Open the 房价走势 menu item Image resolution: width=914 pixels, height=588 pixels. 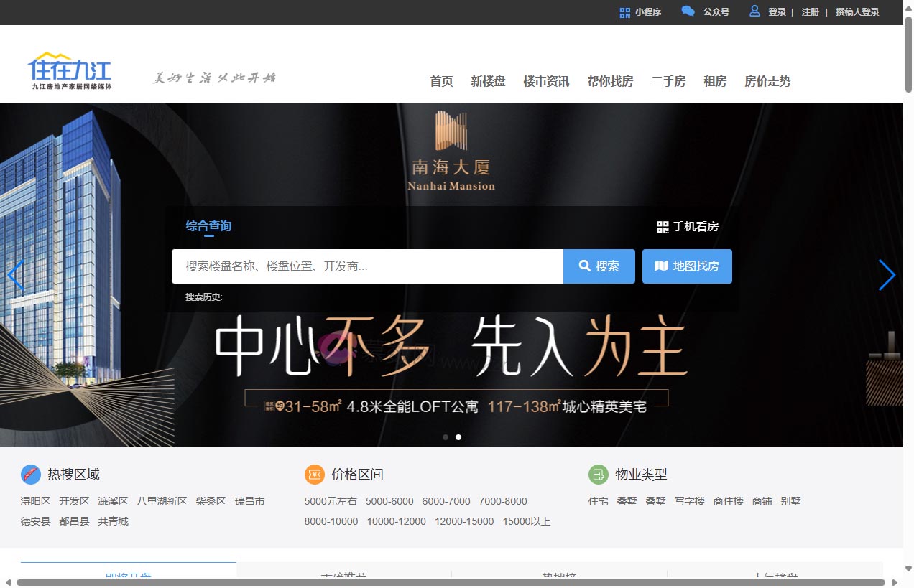click(767, 82)
